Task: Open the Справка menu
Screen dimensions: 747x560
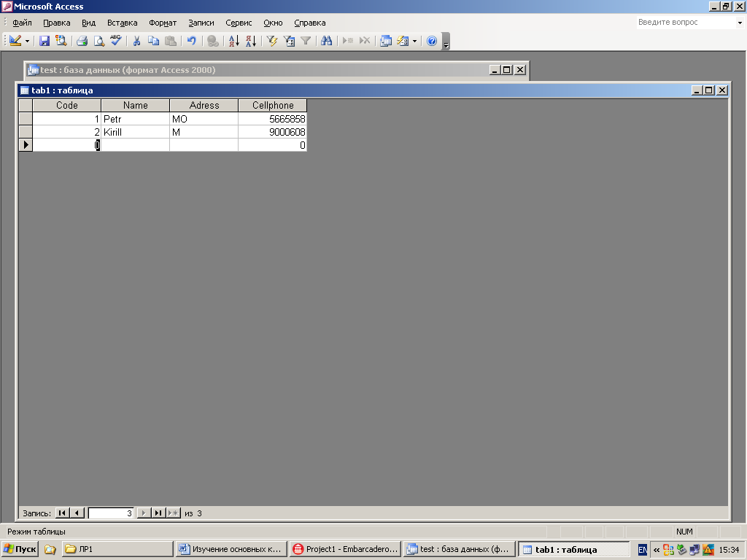Action: click(309, 23)
